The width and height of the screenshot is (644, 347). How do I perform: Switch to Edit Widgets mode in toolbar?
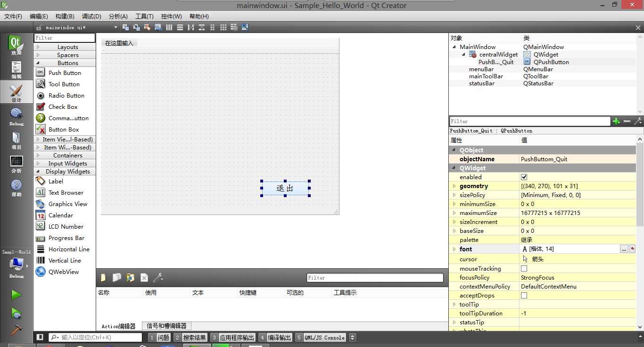point(125,27)
